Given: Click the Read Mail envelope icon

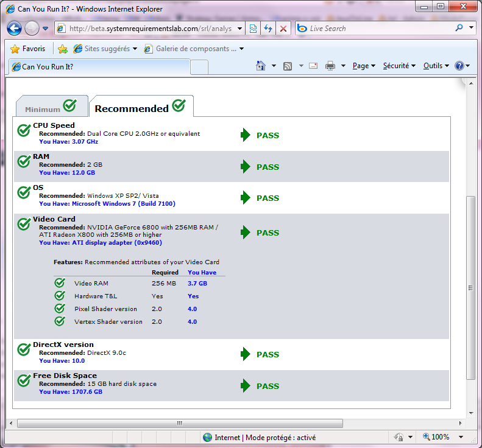Looking at the screenshot, I should click(x=313, y=66).
